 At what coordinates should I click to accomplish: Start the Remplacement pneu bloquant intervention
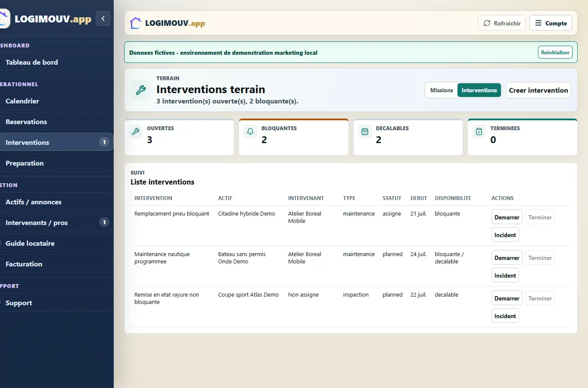coord(507,217)
